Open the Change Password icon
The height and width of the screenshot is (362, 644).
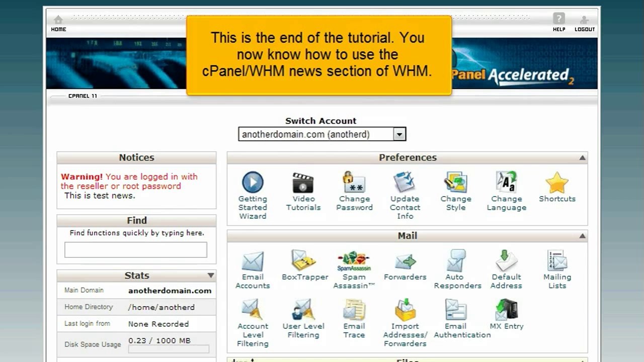click(354, 182)
